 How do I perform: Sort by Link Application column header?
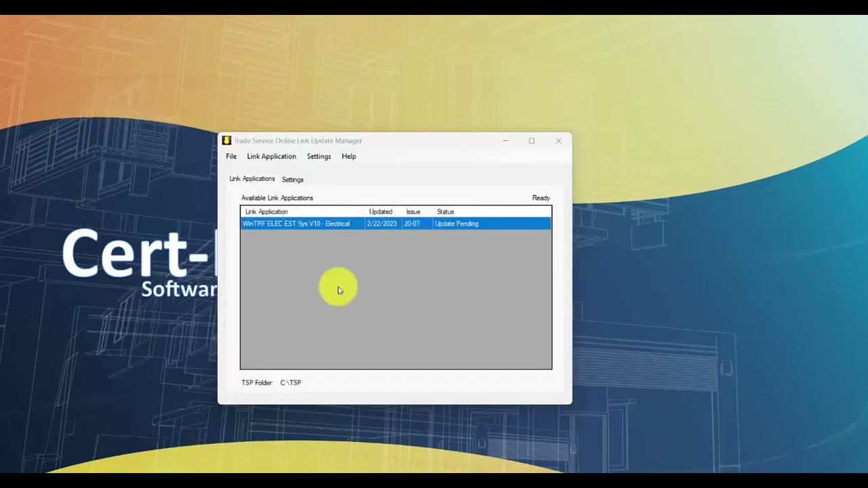[x=303, y=211]
